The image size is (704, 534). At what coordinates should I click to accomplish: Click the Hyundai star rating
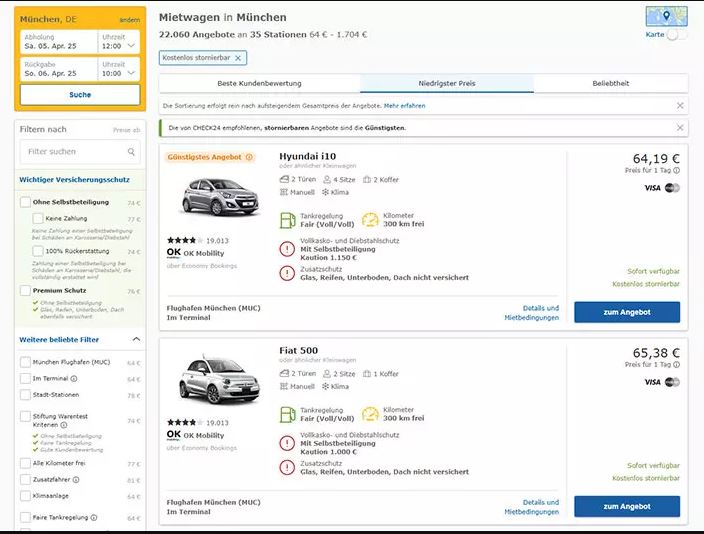(185, 240)
